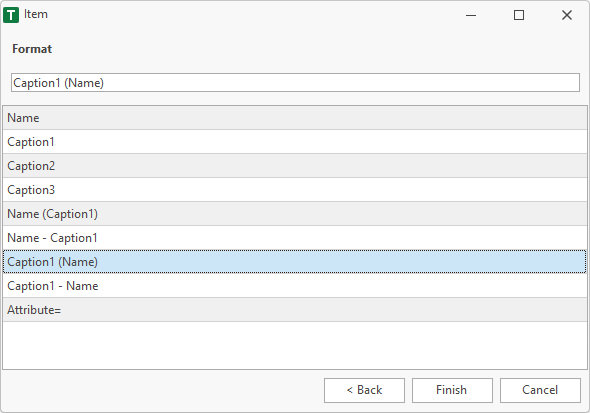
Task: Minimize the Item dialog window
Action: click(471, 15)
